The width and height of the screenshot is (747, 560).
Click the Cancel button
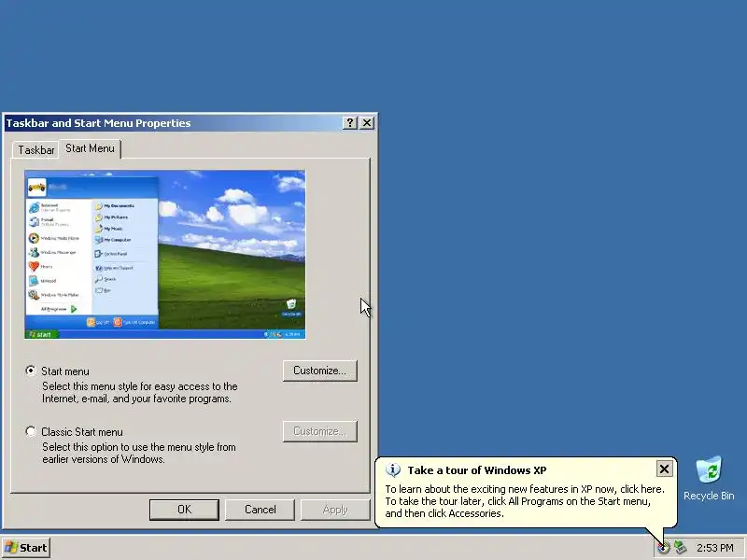[261, 510]
